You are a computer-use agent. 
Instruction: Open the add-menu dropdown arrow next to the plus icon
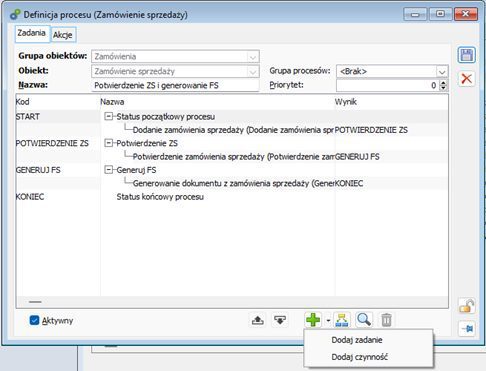pos(328,321)
